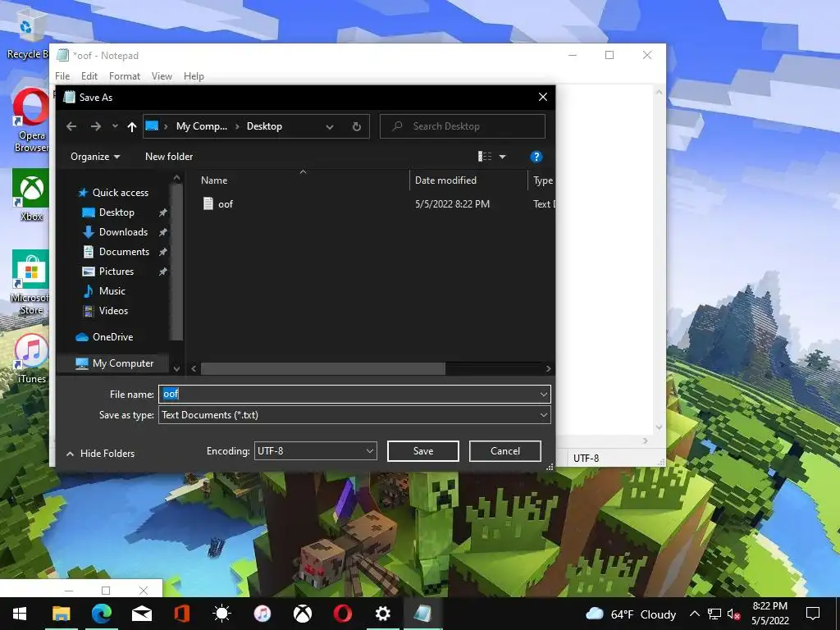Open recent locations chevron beside forward arrow
The image size is (840, 630).
point(115,126)
